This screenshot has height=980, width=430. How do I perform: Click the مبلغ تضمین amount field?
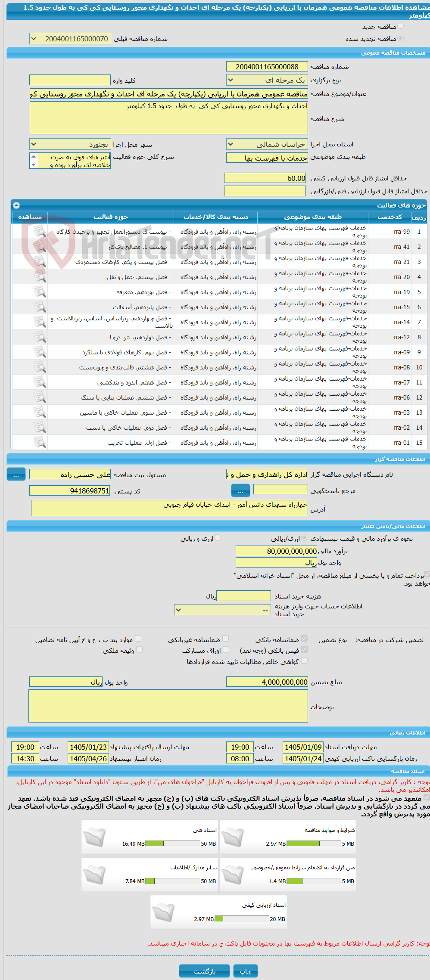[267, 682]
